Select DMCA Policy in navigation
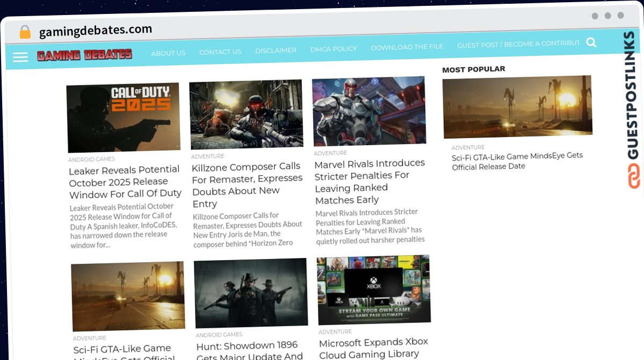 point(333,48)
